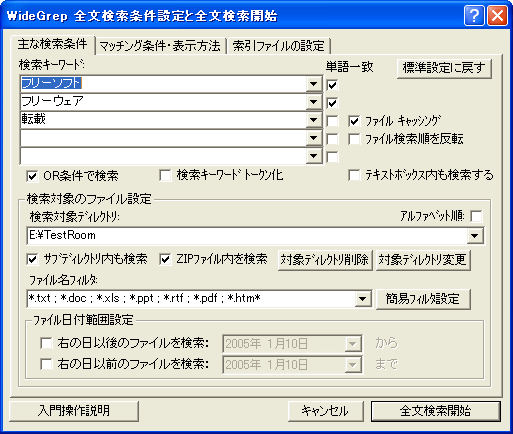This screenshot has width=513, height=434.
Task: Enable 右の日以後のファイルを検索 checkbox
Action: click(x=46, y=343)
